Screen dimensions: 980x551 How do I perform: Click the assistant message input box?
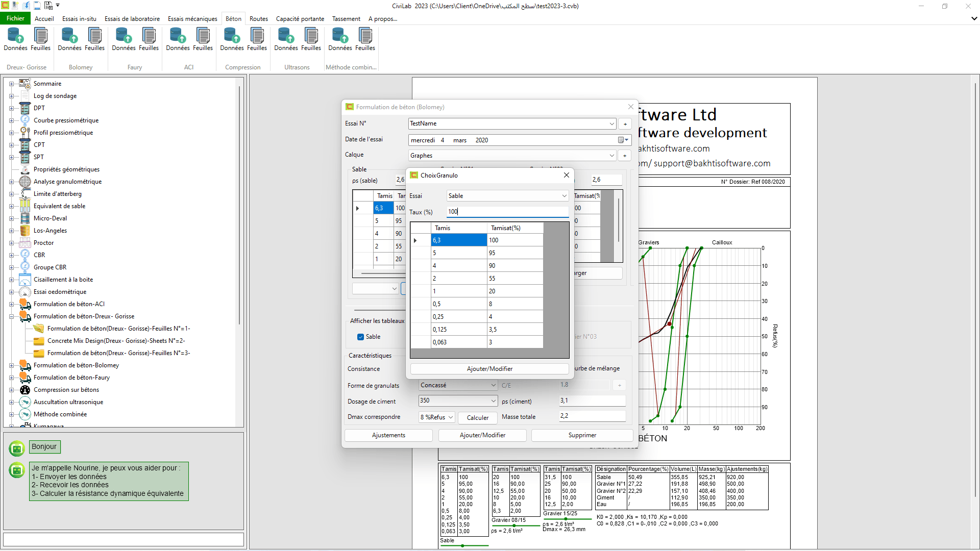point(124,539)
